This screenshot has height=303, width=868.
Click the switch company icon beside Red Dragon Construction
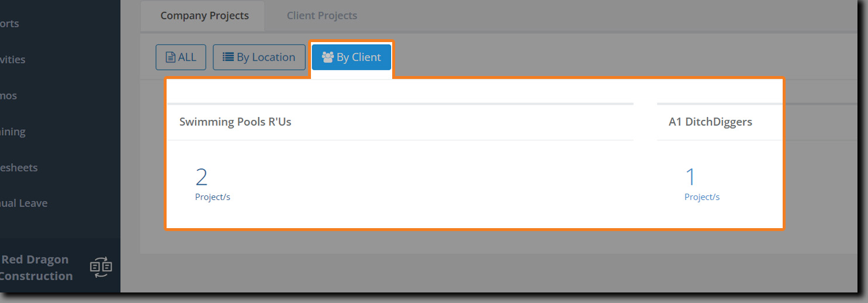point(101,267)
